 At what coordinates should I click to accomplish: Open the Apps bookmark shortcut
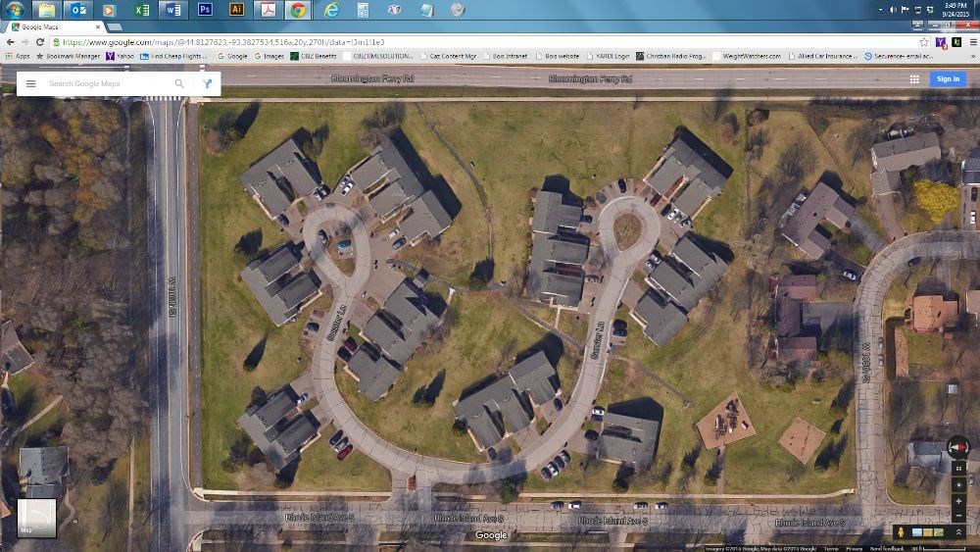[18, 56]
